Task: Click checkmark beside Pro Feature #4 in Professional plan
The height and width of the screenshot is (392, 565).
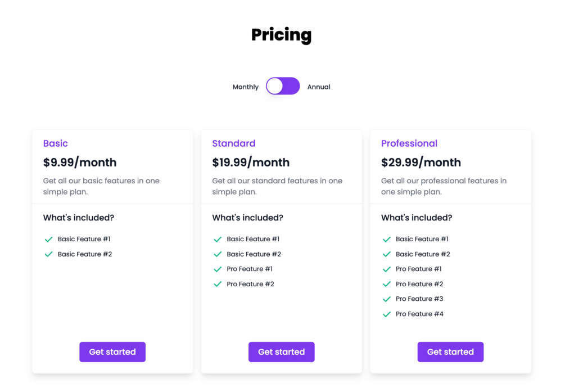Action: (x=387, y=314)
